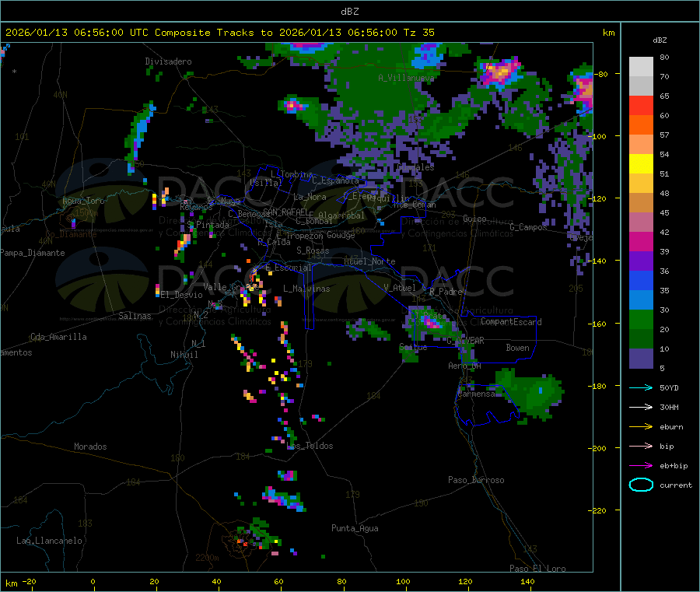Click the 'Tz 35' threshold text
700x592 pixels.
pyautogui.click(x=418, y=33)
